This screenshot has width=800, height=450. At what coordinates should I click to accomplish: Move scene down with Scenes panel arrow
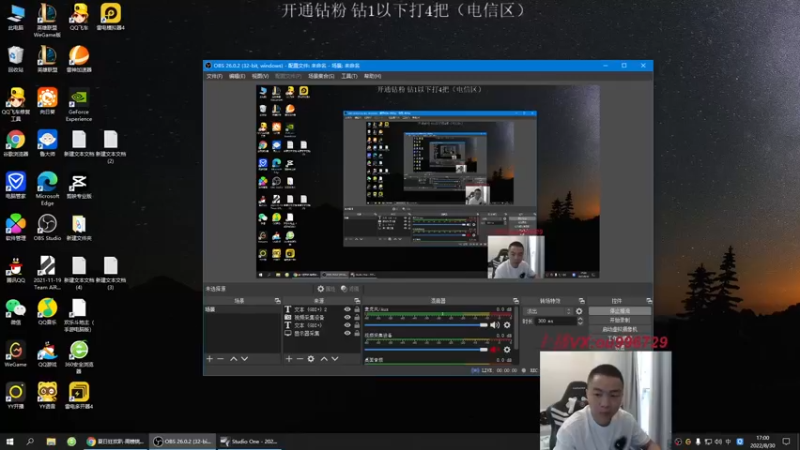pos(245,359)
